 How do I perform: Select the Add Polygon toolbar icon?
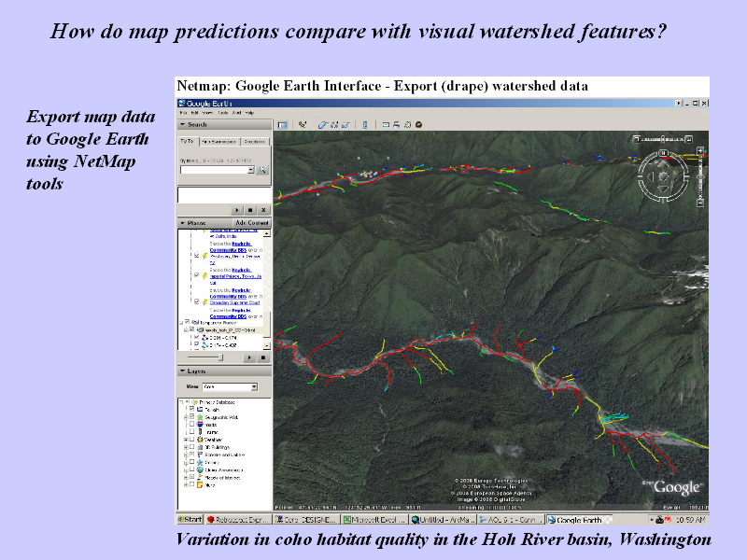pyautogui.click(x=322, y=125)
